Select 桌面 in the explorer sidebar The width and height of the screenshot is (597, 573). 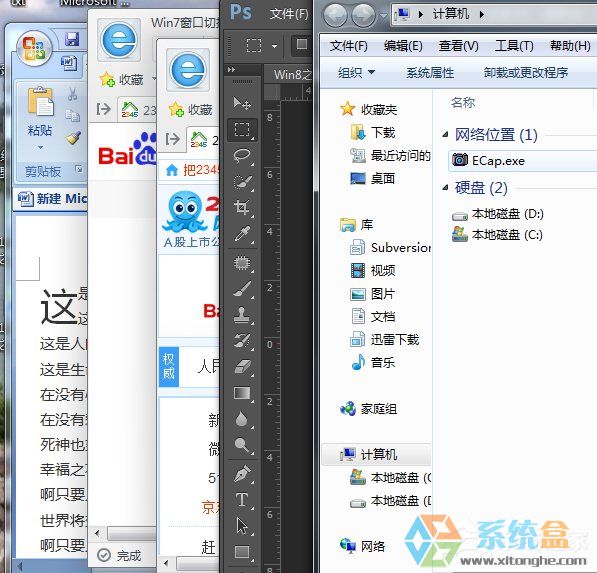372,178
